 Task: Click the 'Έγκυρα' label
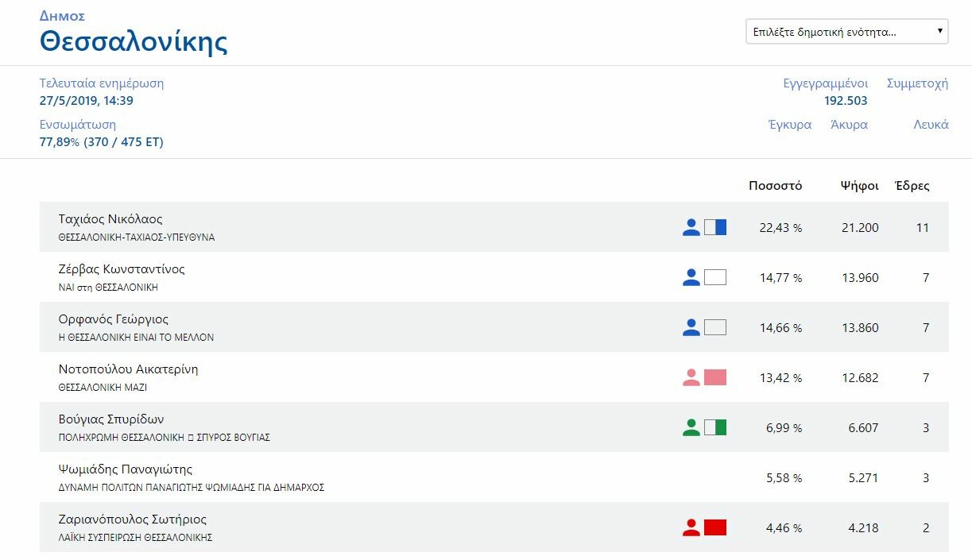[790, 125]
